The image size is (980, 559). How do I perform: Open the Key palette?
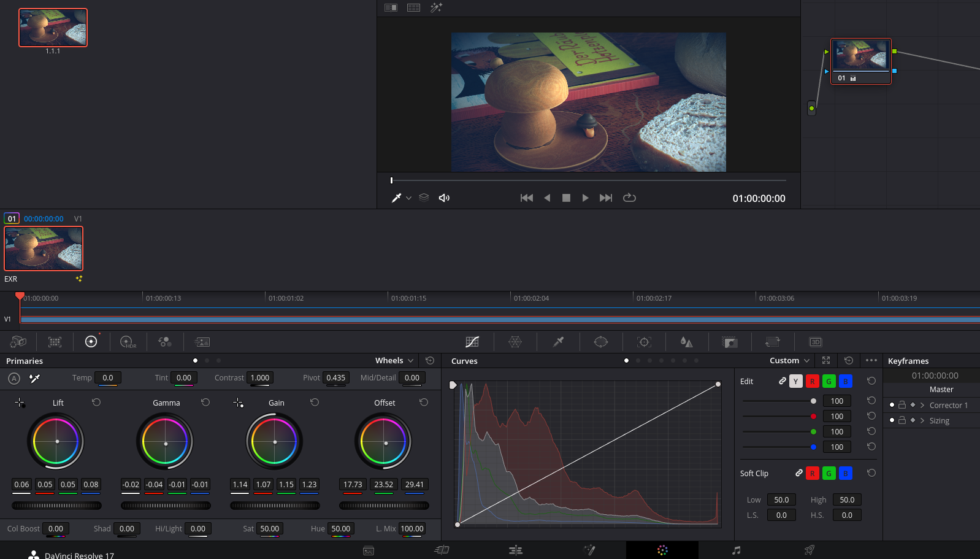point(730,342)
